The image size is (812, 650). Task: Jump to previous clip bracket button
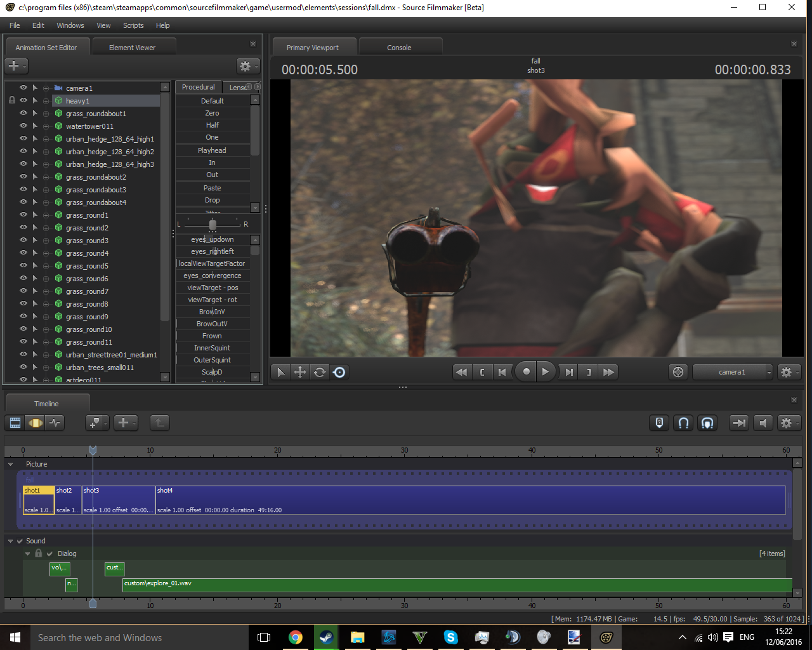click(x=482, y=373)
